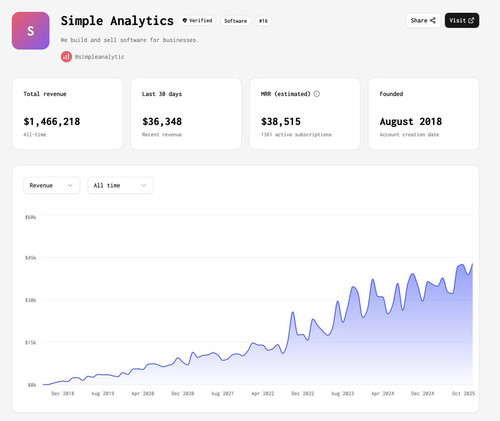Image resolution: width=500 pixels, height=421 pixels.
Task: Click the Dec 2024 axis label
Action: 422,393
